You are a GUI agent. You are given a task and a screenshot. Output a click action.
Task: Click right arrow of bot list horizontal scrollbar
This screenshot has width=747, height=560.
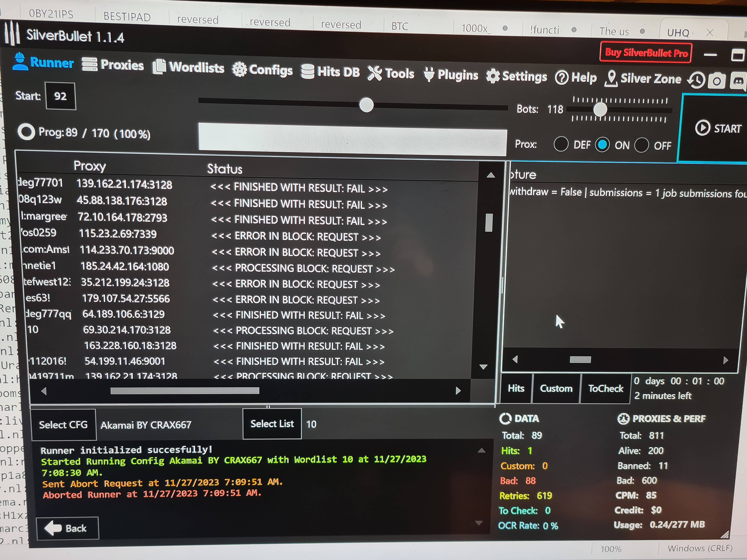click(x=458, y=391)
